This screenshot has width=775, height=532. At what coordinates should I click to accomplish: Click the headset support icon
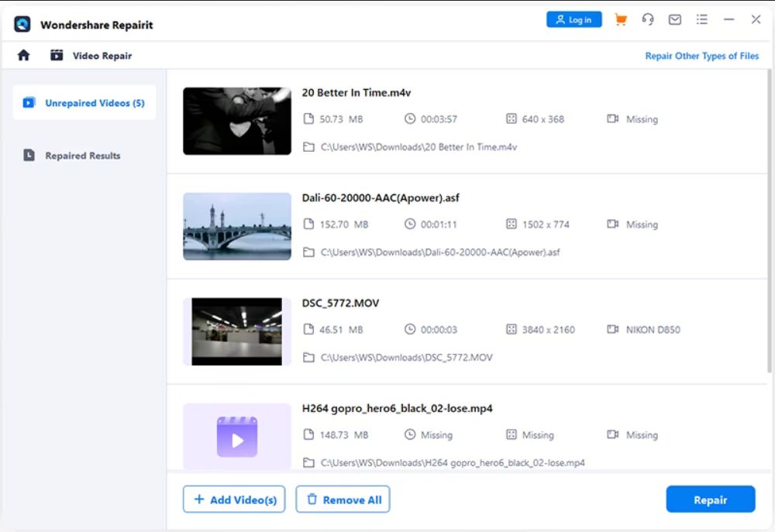648,19
